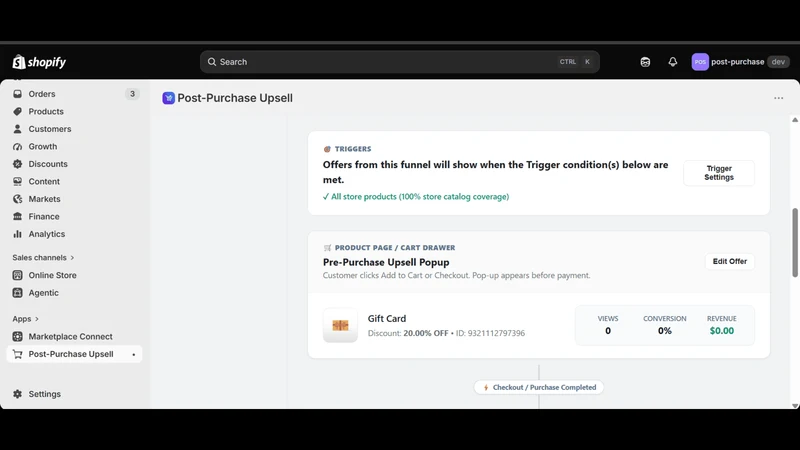Click the Settings gear icon
This screenshot has height=450, width=800.
[x=17, y=394]
